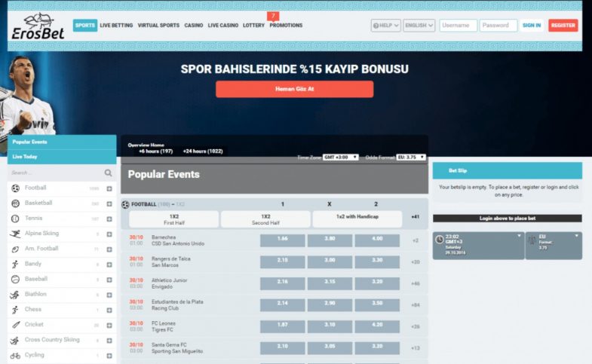Select the Alpine Skiing skier icon
The width and height of the screenshot is (592, 364).
(x=15, y=234)
